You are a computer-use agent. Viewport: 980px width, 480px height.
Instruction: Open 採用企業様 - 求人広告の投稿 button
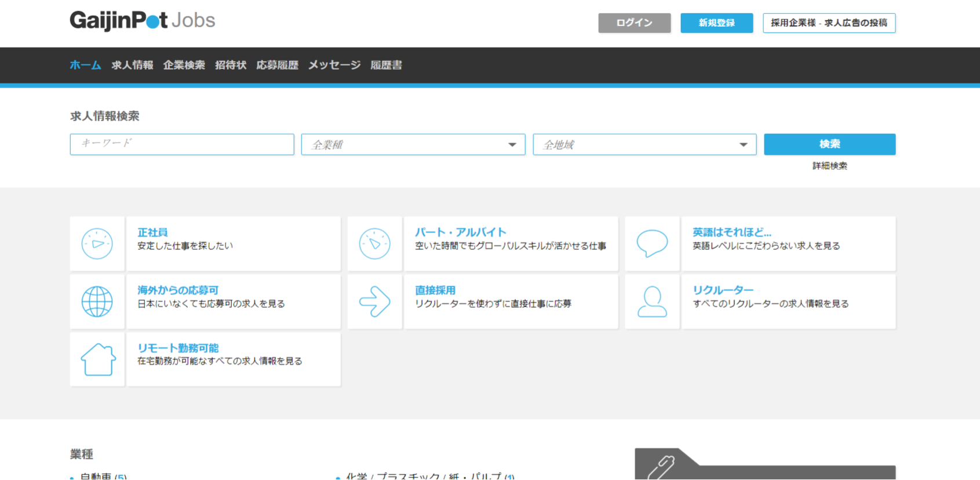[829, 23]
